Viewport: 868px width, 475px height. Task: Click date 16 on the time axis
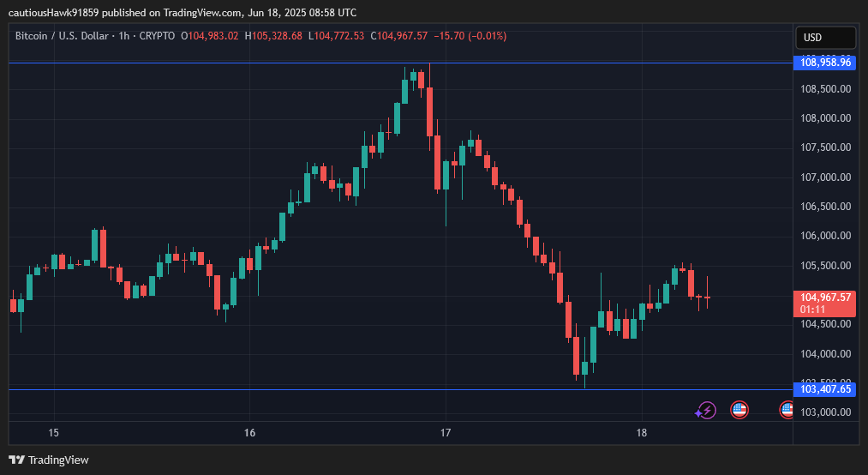tap(249, 433)
